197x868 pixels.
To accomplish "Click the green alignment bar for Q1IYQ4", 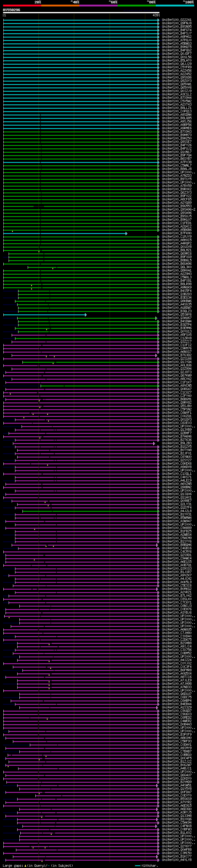I will (91, 362).
